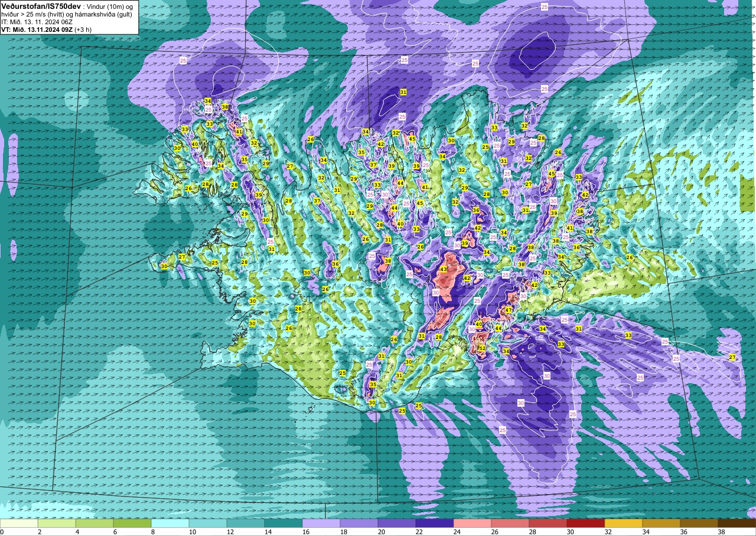This screenshot has width=756, height=536.
Task: Select the 'IT: Mið. 13. 11. 2024 06Z' line
Action: [35, 22]
